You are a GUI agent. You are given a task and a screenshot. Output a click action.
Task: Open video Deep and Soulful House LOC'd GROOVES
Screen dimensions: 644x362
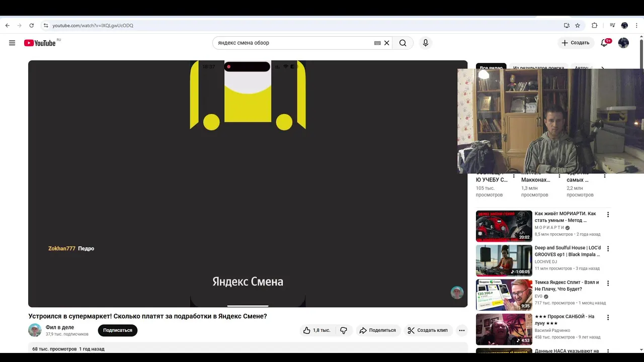coord(568,251)
